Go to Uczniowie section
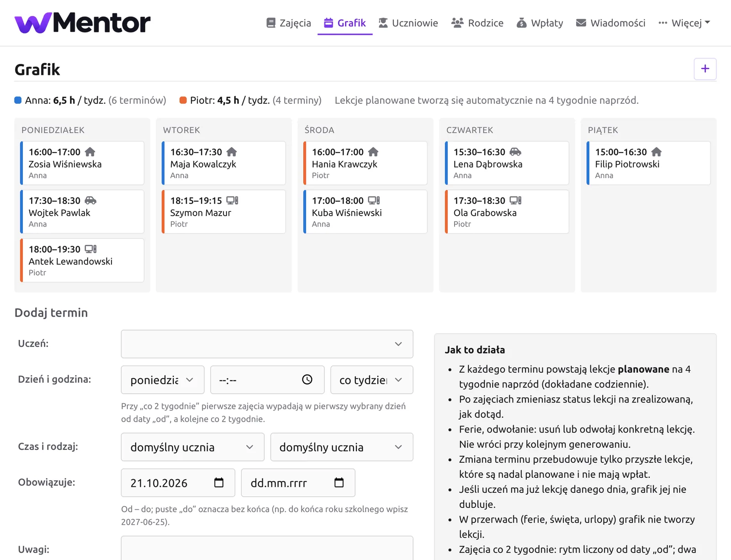 pos(408,23)
